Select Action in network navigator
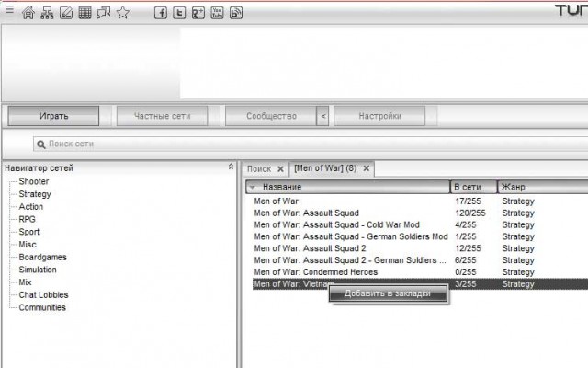 30,206
